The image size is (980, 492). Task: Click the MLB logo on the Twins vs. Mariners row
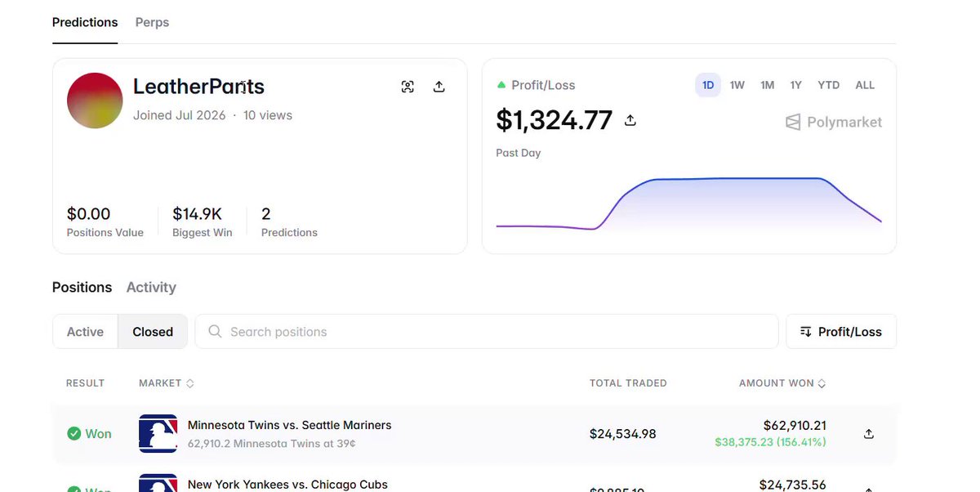(x=158, y=433)
